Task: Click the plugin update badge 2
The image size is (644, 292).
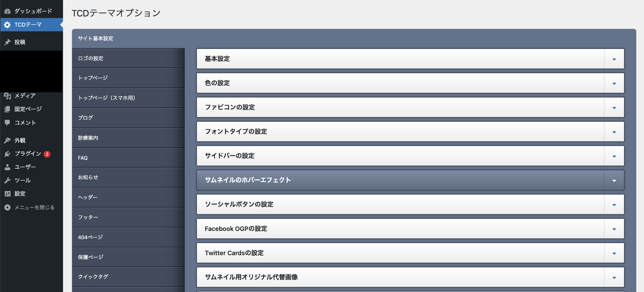Action: tap(47, 154)
